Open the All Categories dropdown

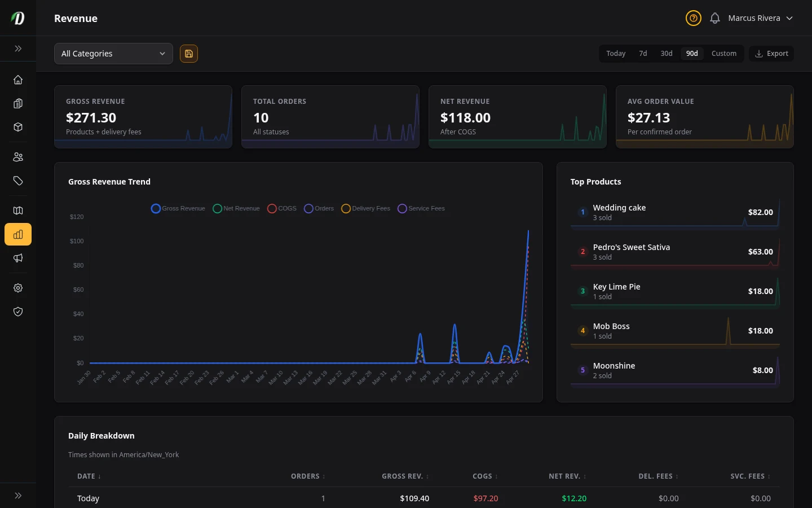[x=113, y=54]
